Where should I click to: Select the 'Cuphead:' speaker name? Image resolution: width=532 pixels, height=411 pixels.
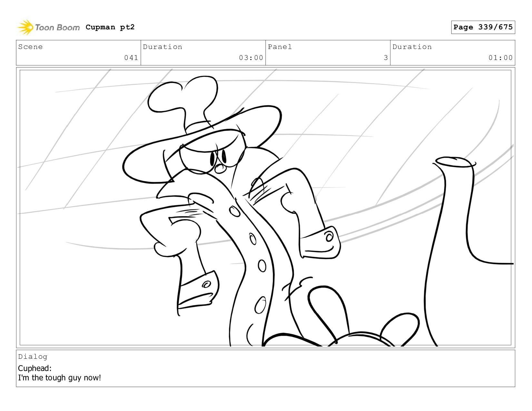point(35,368)
